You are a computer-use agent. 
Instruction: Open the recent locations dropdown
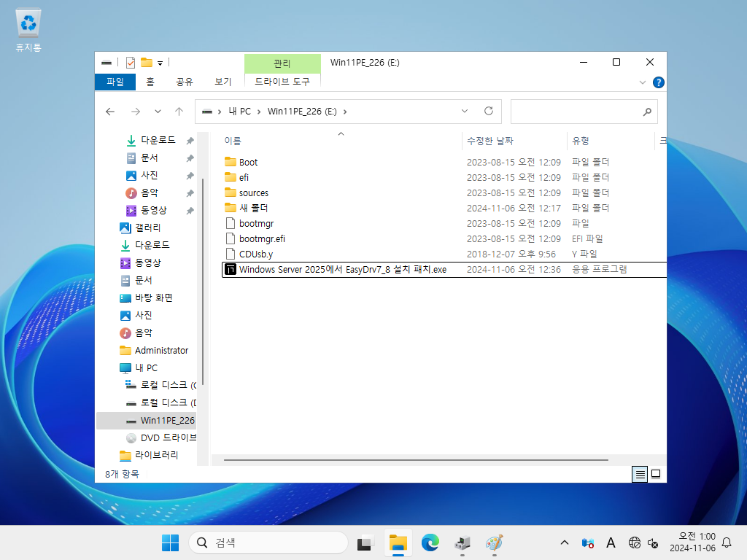click(158, 112)
